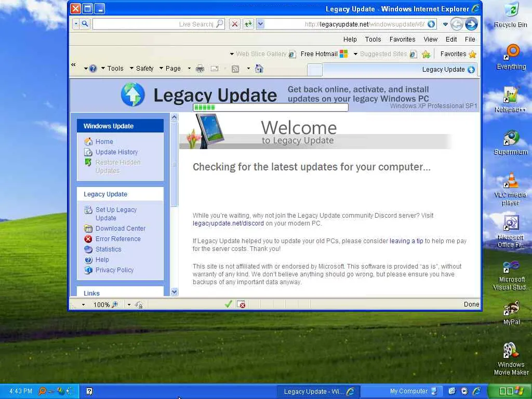Open the Page toolbar dropdown

(x=170, y=69)
